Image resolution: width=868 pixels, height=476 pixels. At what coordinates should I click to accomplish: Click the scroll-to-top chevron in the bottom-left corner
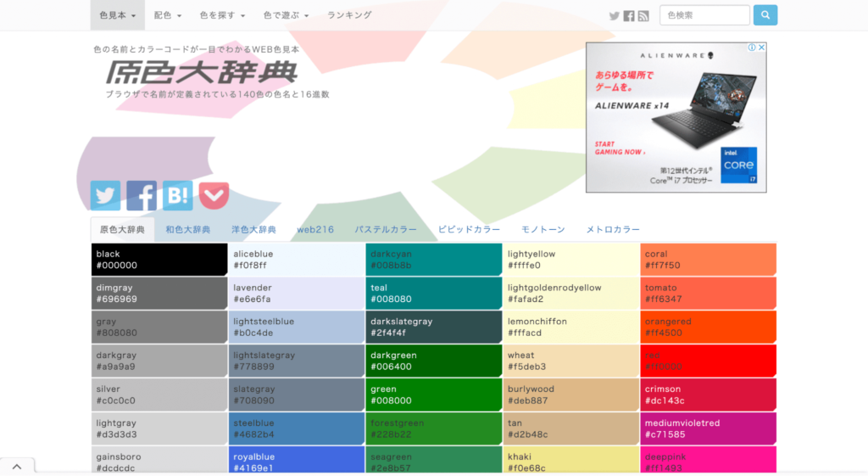tap(17, 467)
